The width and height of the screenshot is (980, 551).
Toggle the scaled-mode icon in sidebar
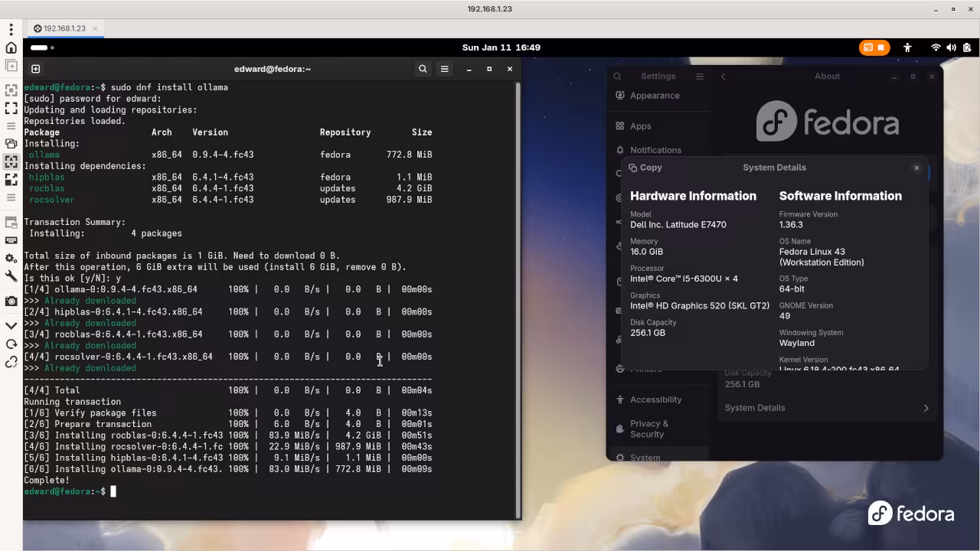(x=11, y=162)
